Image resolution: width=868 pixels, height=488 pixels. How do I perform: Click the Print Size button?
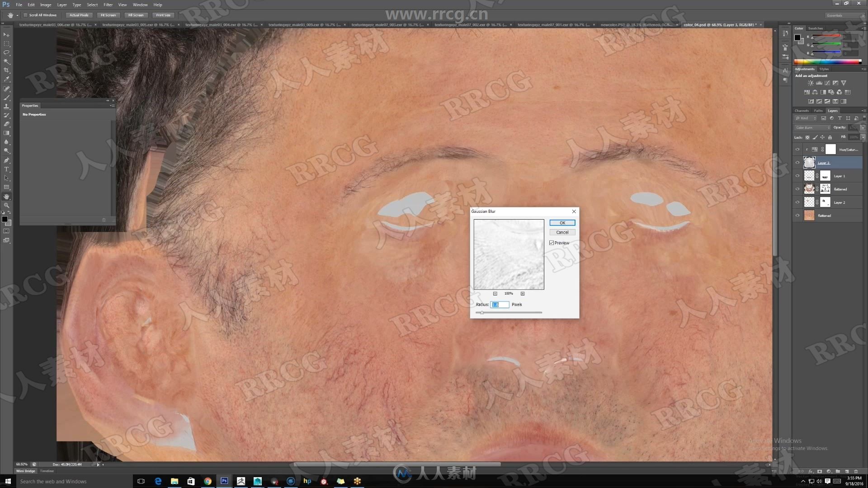click(163, 15)
